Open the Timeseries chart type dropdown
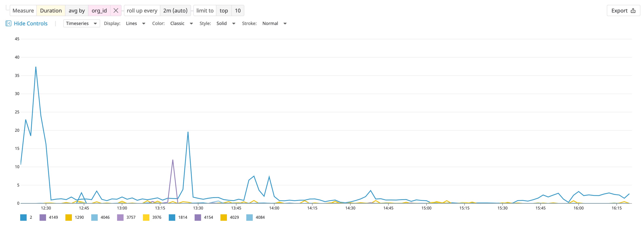 click(81, 23)
